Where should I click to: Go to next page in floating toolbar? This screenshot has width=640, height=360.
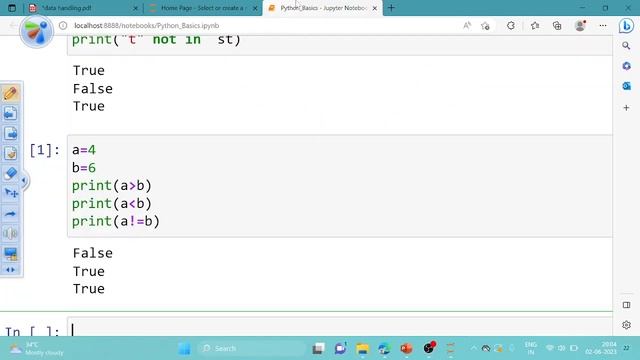point(10,133)
